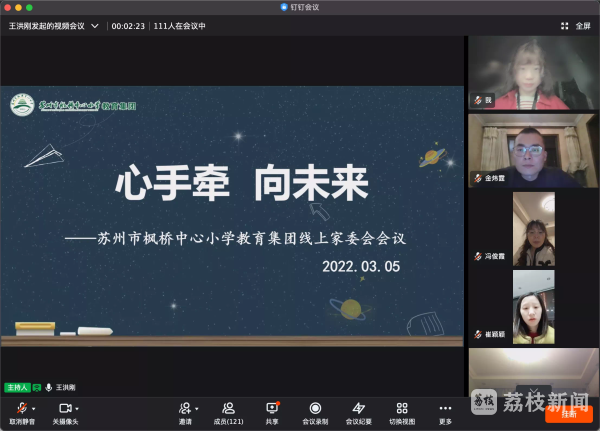600x431 pixels.
Task: Expand microphone options arrow
Action: pyautogui.click(x=34, y=409)
